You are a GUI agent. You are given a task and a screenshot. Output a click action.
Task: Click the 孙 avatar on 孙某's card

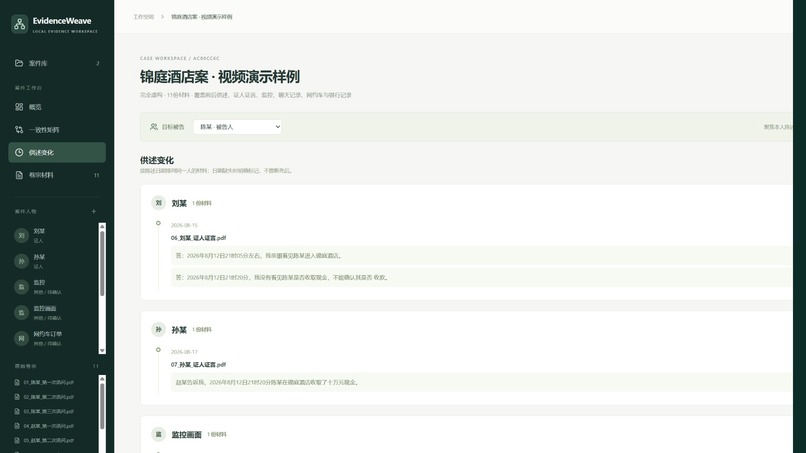(x=158, y=330)
